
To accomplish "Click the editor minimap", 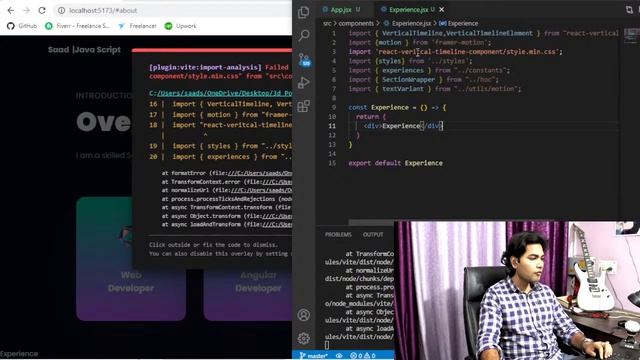I will (x=631, y=35).
